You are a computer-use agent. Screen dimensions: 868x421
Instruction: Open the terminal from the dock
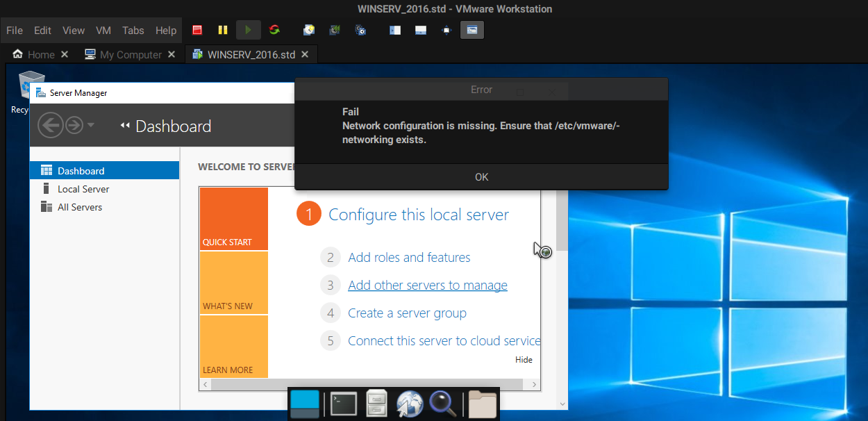click(344, 404)
